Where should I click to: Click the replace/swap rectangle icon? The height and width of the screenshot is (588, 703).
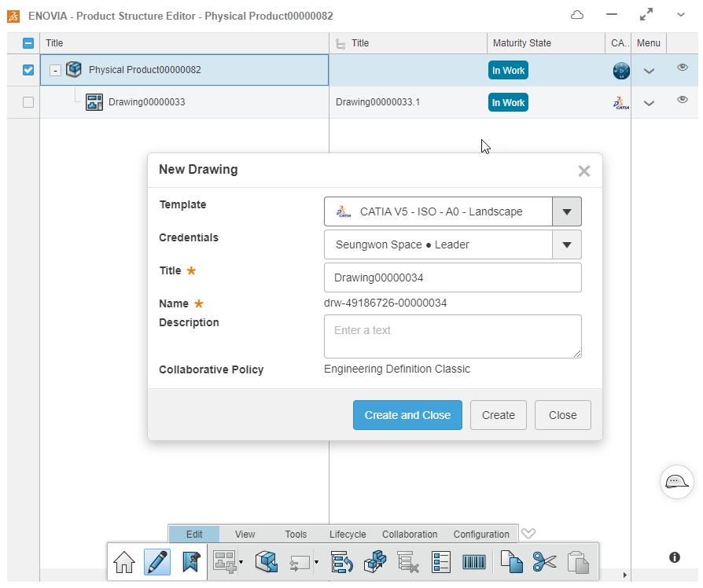click(x=300, y=563)
